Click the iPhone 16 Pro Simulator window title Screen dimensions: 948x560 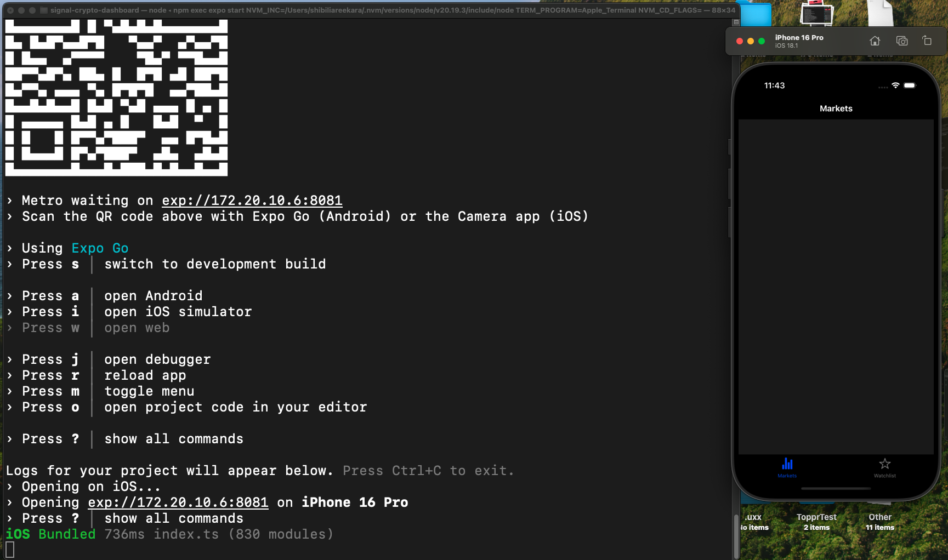pyautogui.click(x=799, y=37)
